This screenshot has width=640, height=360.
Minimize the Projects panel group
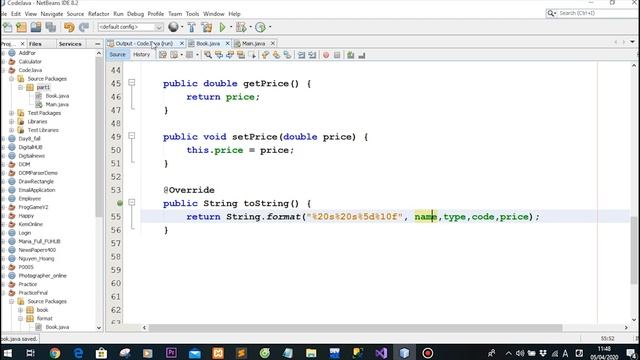click(x=98, y=44)
